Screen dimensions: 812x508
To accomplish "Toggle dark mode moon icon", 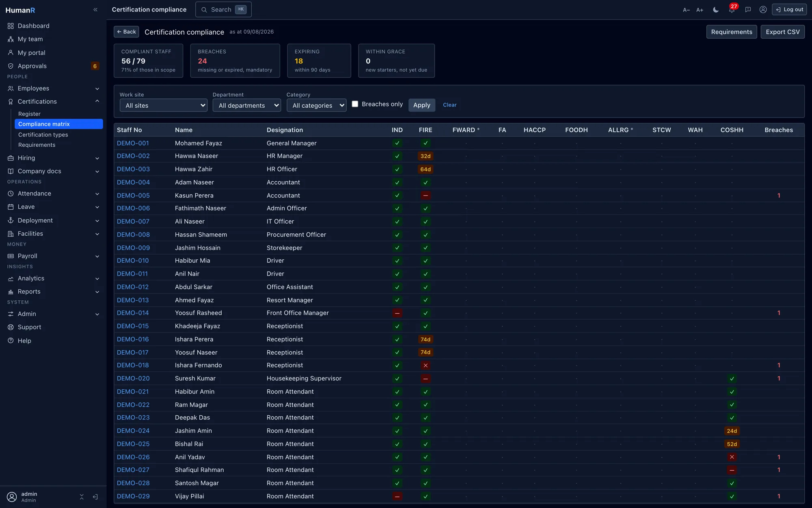I will (716, 10).
